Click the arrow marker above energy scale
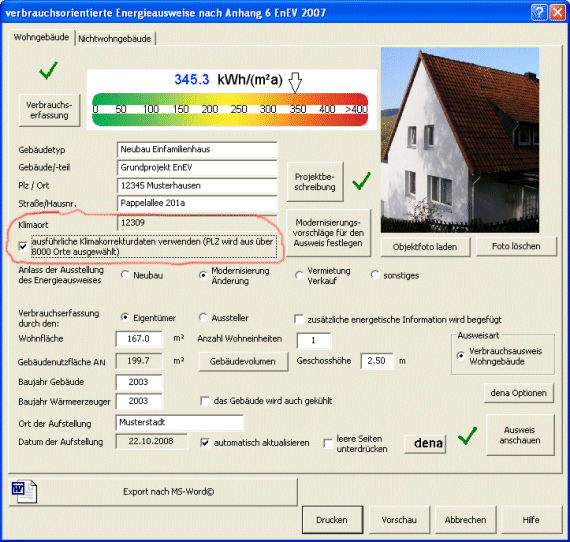The image size is (570, 542). coord(295,82)
